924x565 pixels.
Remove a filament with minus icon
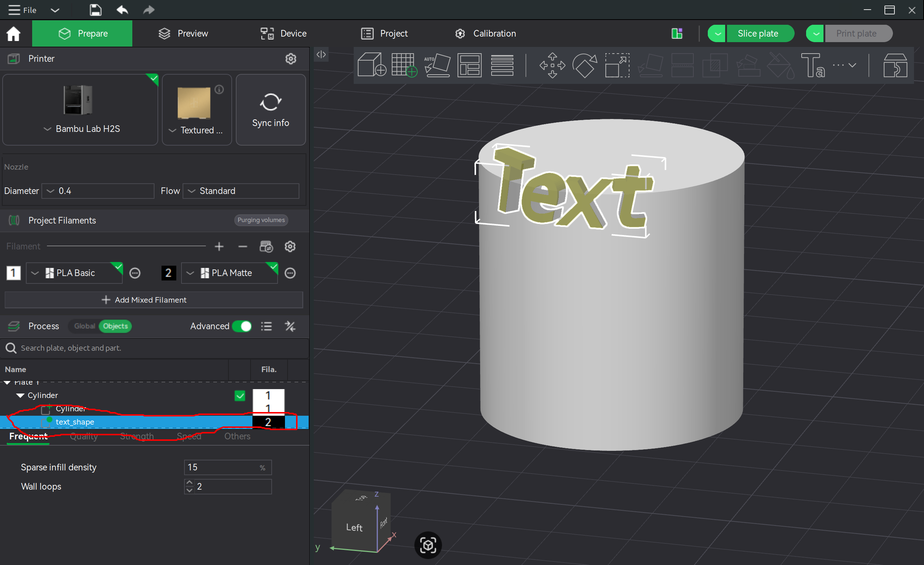point(242,247)
